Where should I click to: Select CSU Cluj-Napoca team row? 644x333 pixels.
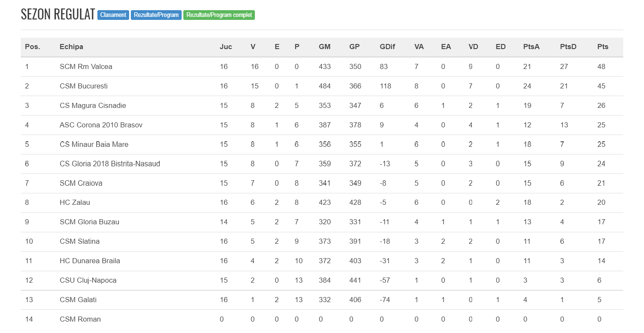coord(322,280)
